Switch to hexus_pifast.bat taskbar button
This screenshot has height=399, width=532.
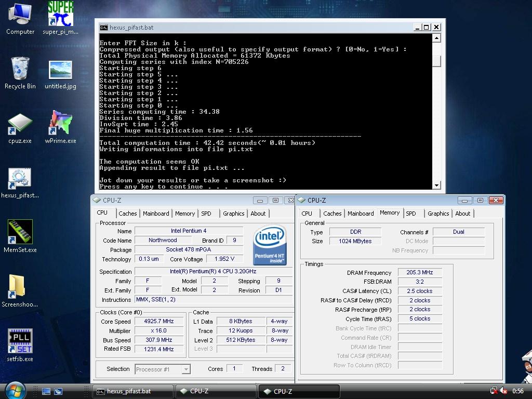point(133,391)
